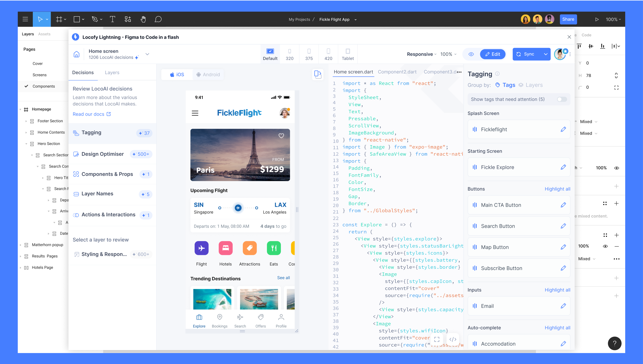Select the Move tool in toolbar
The width and height of the screenshot is (643, 364).
point(40,19)
